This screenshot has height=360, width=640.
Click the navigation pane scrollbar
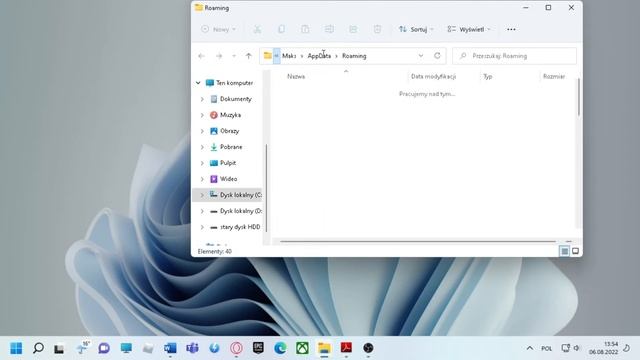pyautogui.click(x=267, y=188)
